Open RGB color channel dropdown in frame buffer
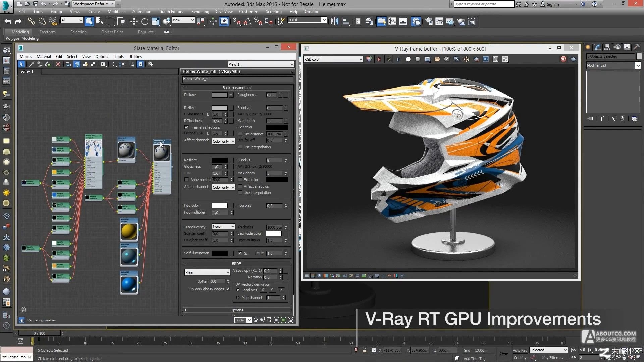Screen dimensions: 644x362 point(333,59)
